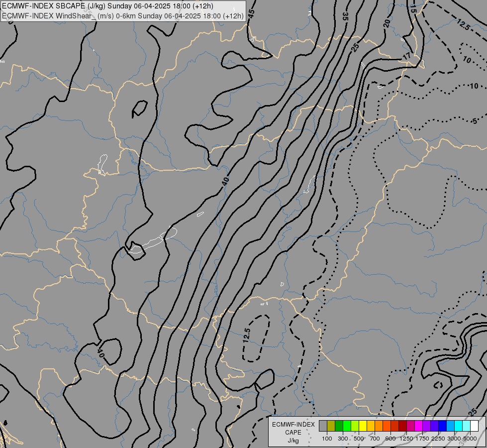This screenshot has height=448, width=487.
Task: Click the gray swatch in the CAPE legend
Action: [323, 426]
